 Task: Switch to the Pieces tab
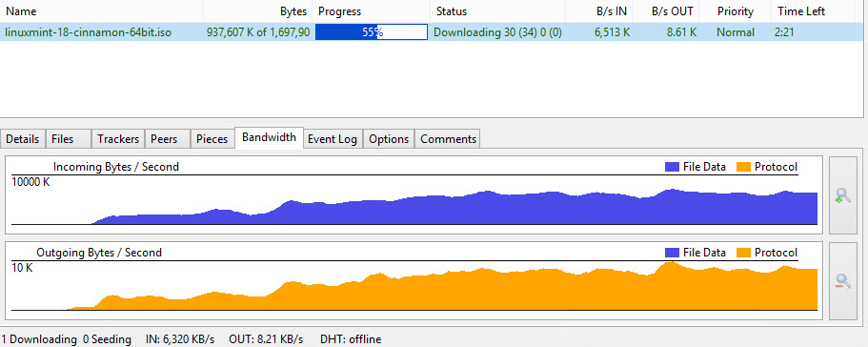(x=212, y=139)
